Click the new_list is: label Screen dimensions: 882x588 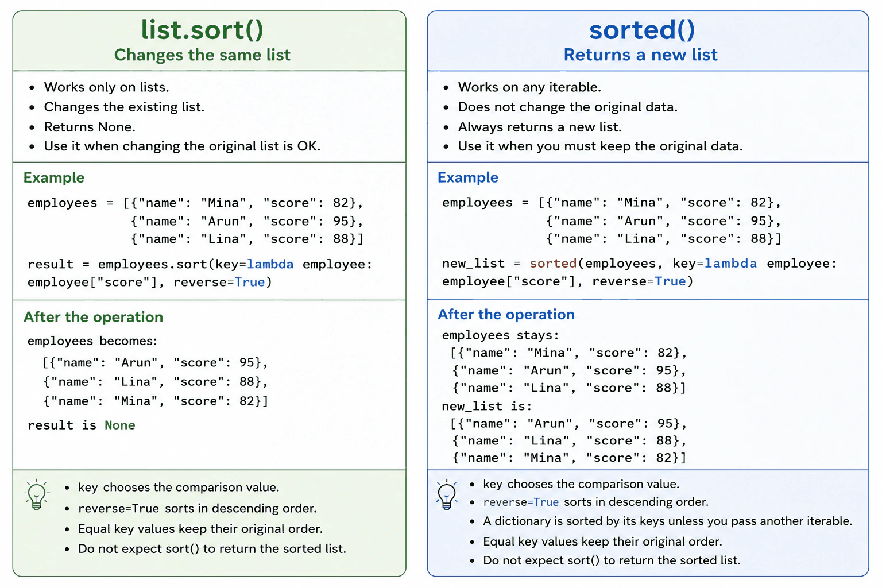[487, 406]
